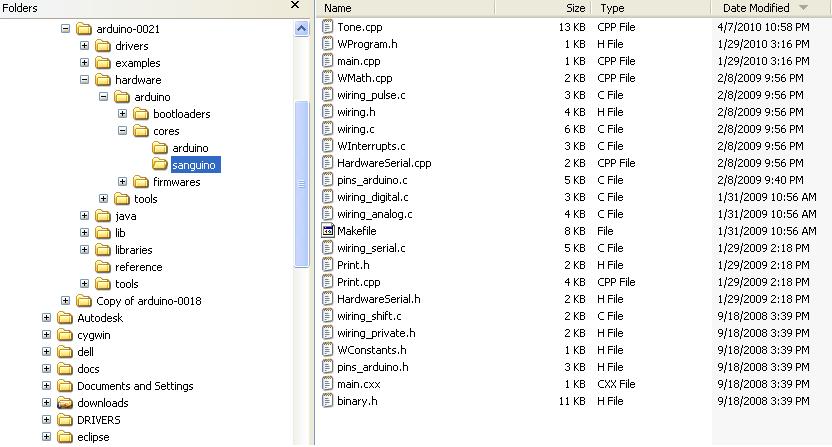Image resolution: width=832 pixels, height=447 pixels.
Task: Collapse the hardware folder node
Action: pyautogui.click(x=84, y=80)
